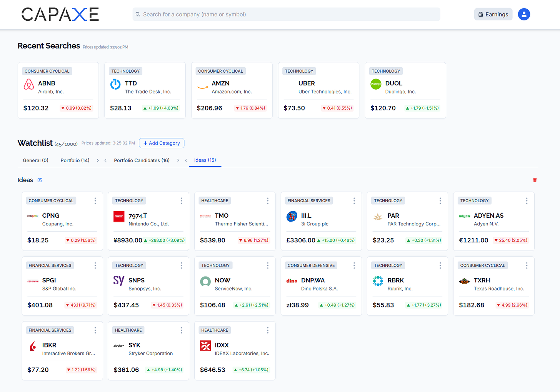This screenshot has height=392, width=560.
Task: Click the IDEXX Laboratories logo icon
Action: coord(205,346)
